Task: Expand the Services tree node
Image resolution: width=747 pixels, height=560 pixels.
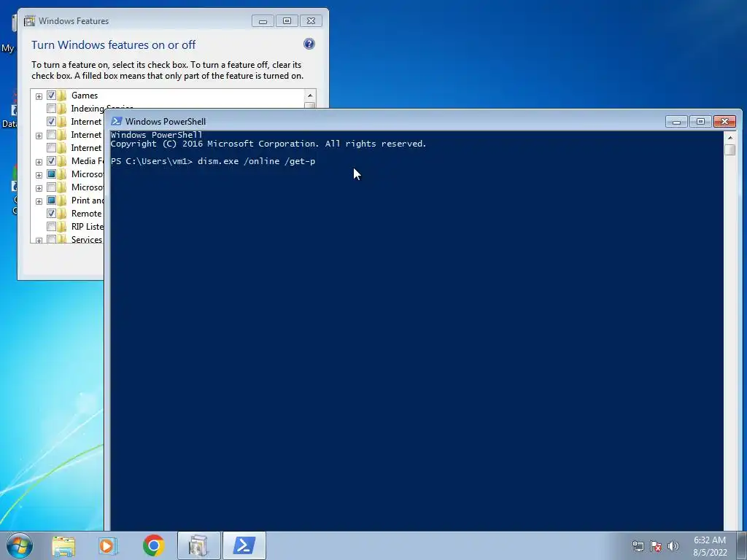Action: click(39, 241)
